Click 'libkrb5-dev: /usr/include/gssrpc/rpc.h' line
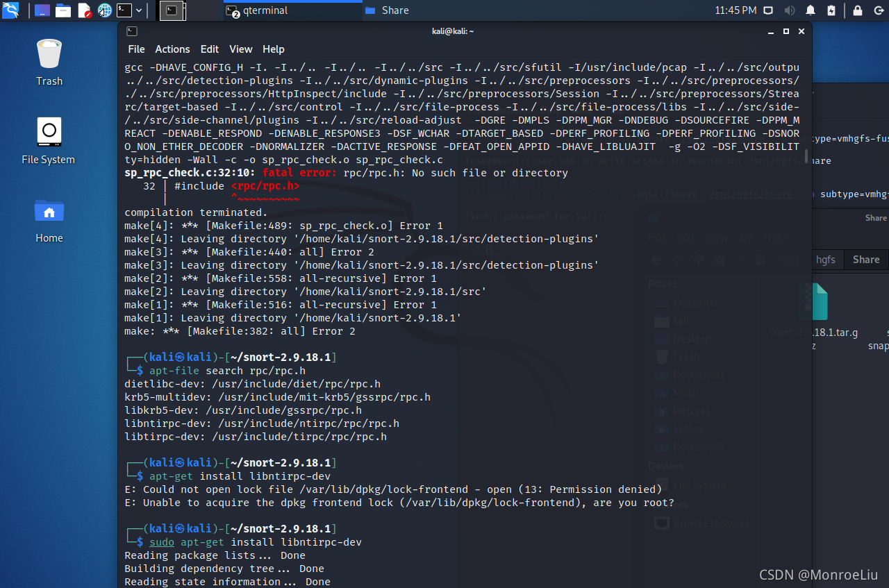This screenshot has width=889, height=588. [x=243, y=410]
